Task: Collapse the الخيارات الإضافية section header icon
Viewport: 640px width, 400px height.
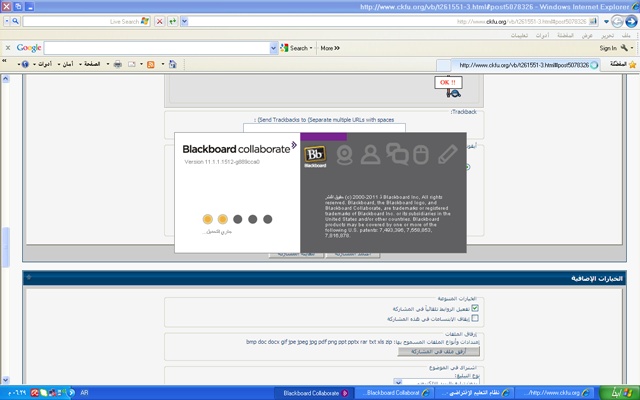Action: (29, 277)
